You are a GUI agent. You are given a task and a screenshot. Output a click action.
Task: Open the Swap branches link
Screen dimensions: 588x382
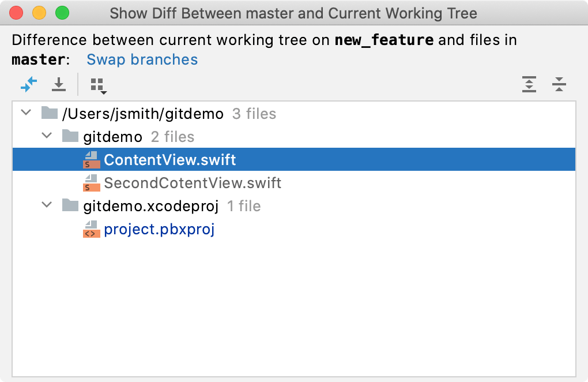(x=142, y=59)
